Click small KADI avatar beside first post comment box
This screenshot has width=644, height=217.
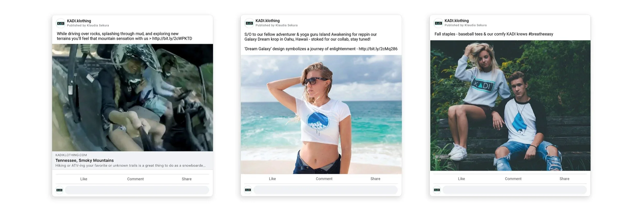(60, 190)
